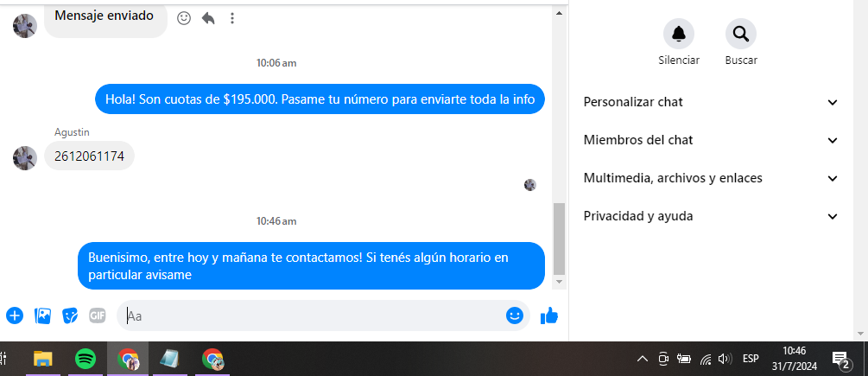Expand Multimedia, archivos y enlaces section

pyautogui.click(x=711, y=178)
